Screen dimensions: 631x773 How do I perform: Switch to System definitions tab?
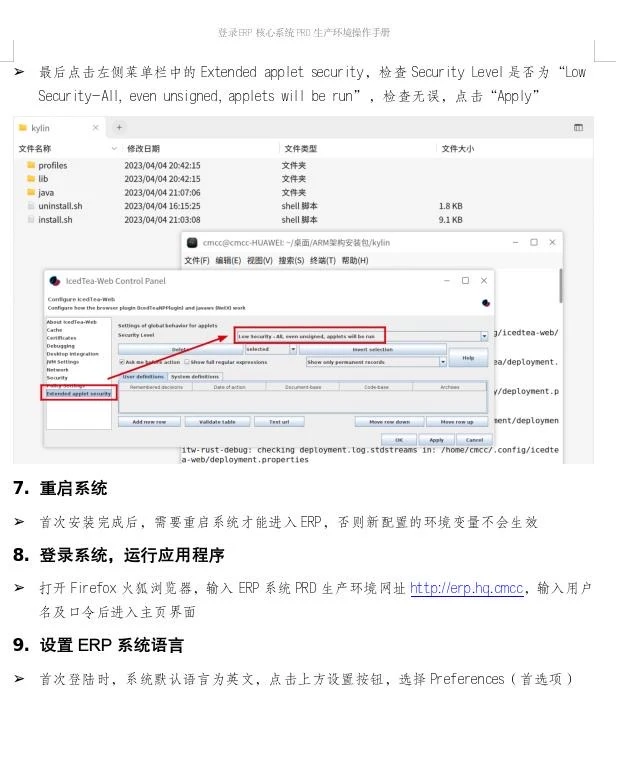[x=195, y=377]
